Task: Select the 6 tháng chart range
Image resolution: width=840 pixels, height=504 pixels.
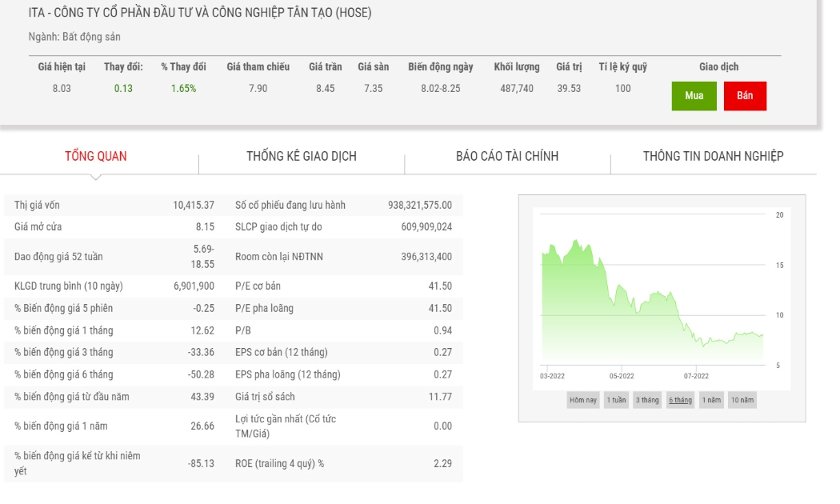Action: tap(680, 400)
